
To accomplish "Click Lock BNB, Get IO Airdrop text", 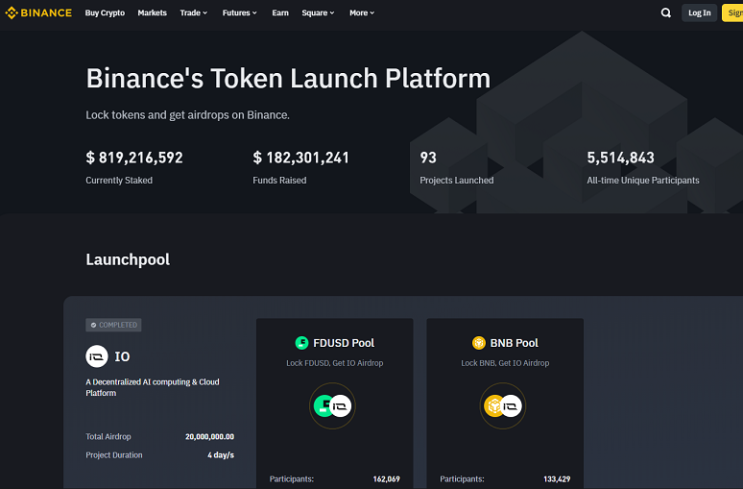I will tap(505, 363).
